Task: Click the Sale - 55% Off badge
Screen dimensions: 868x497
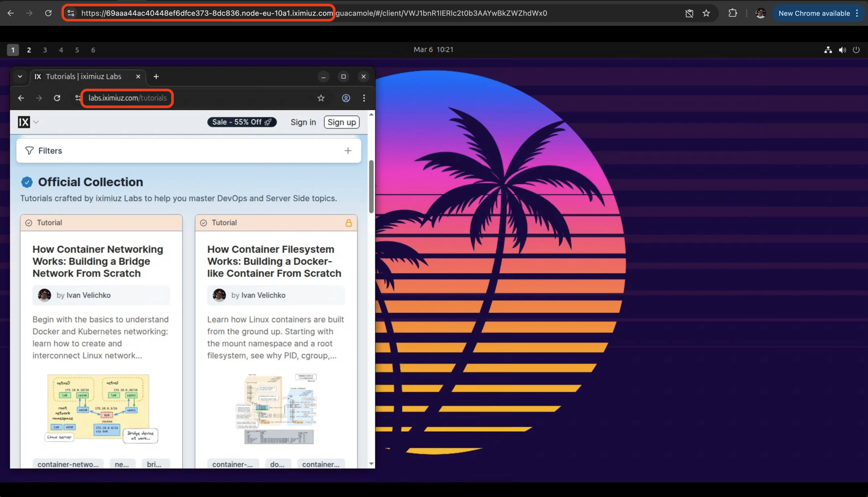Action: pyautogui.click(x=242, y=122)
